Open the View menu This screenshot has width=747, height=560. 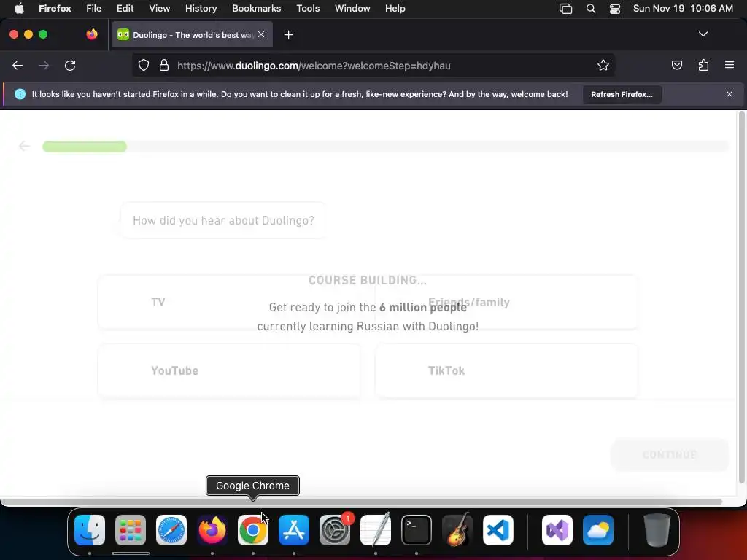tap(159, 8)
